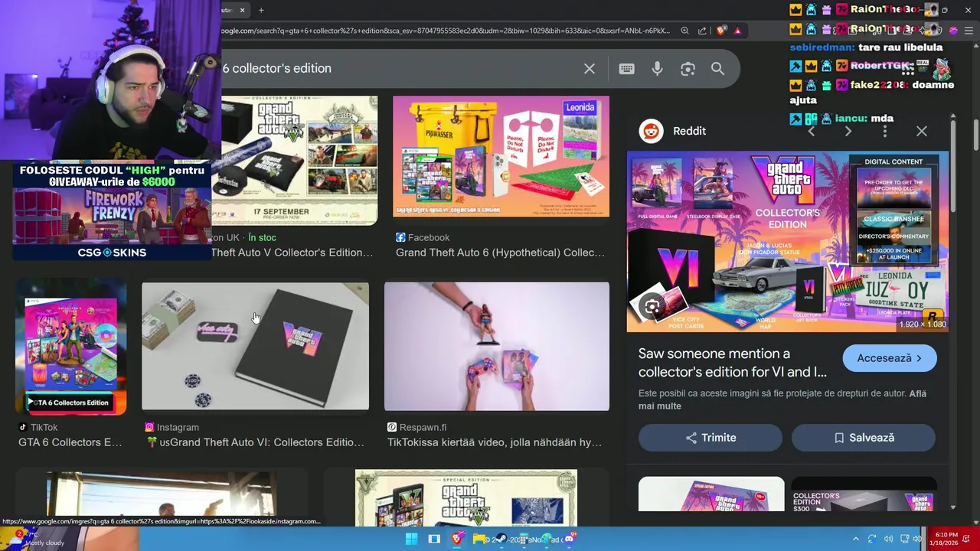Click the Reddit logo in preview header
The height and width of the screenshot is (551, 980).
click(x=651, y=131)
